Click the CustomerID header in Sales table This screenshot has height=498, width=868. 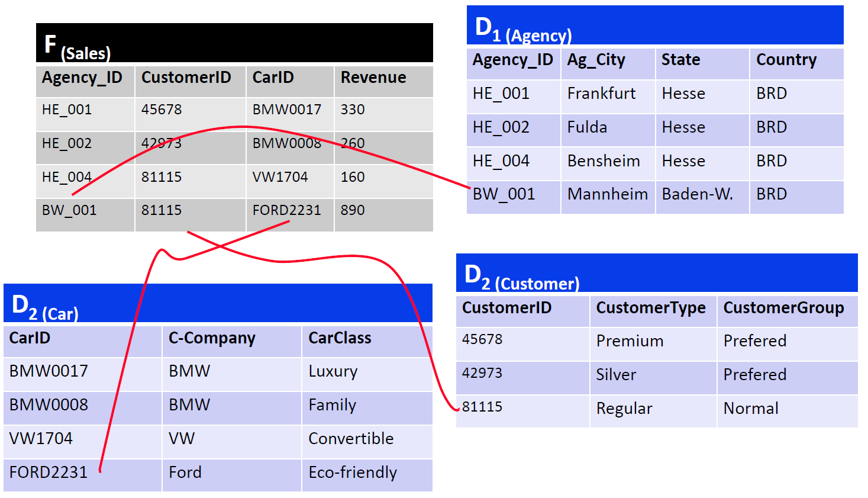coord(186,78)
